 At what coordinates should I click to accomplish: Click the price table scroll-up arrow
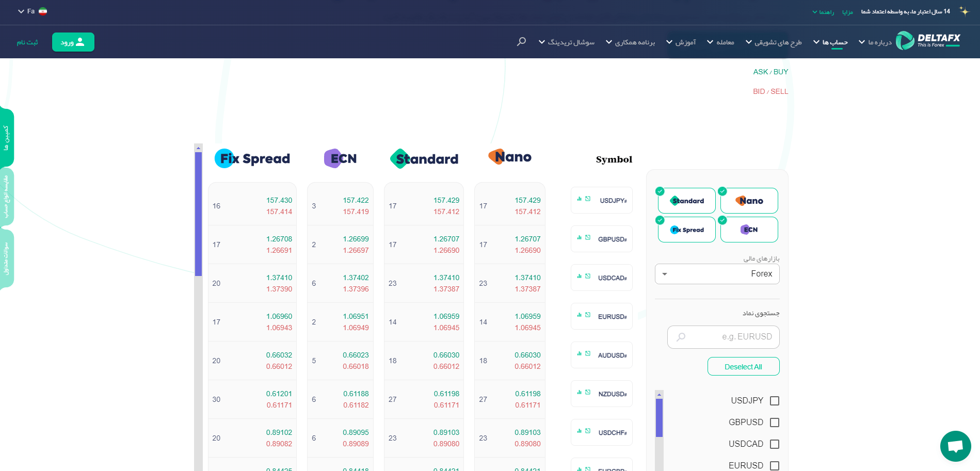pyautogui.click(x=198, y=148)
